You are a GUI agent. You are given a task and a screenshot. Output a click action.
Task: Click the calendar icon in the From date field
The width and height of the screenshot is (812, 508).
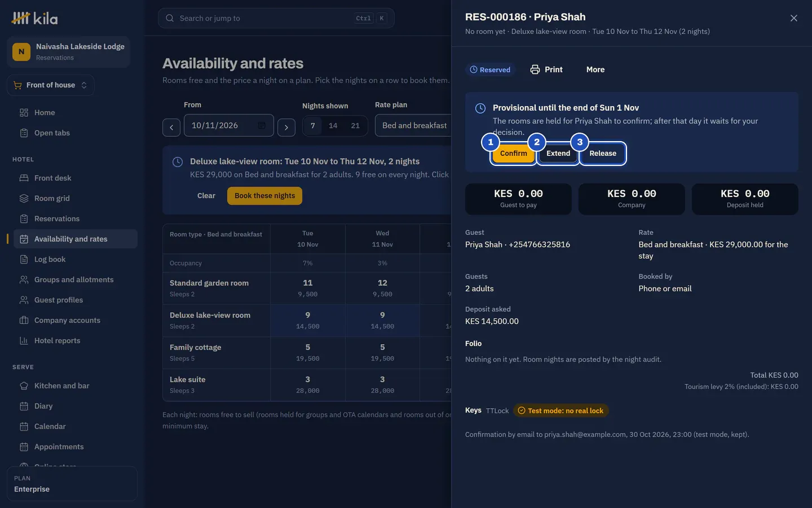click(262, 125)
